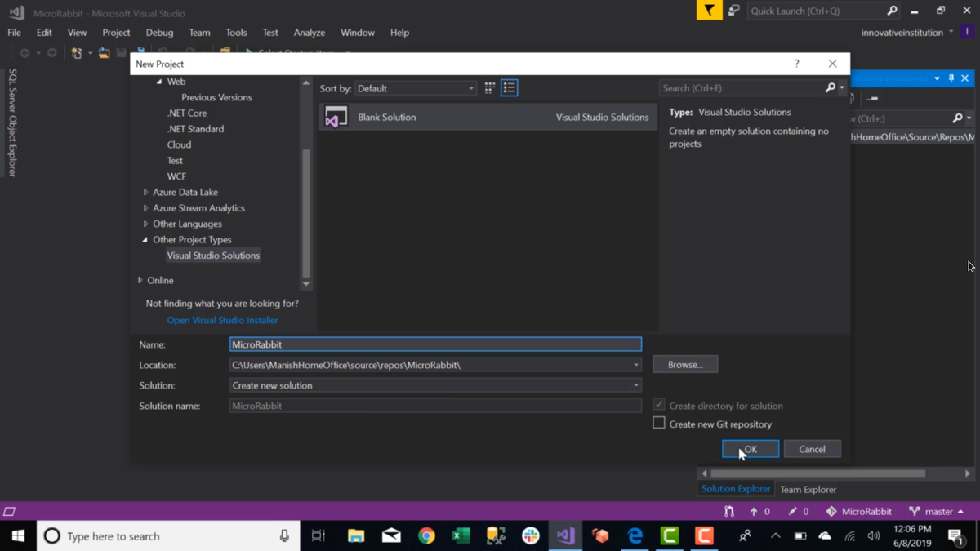This screenshot has height=551, width=980.
Task: Click the Solution Explorer horizontal scrollbar
Action: click(x=817, y=473)
